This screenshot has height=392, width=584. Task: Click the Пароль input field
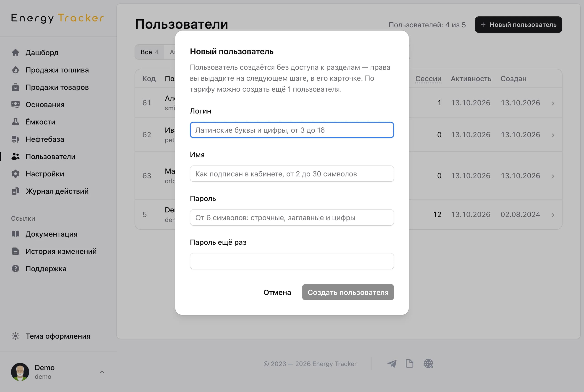[292, 217]
